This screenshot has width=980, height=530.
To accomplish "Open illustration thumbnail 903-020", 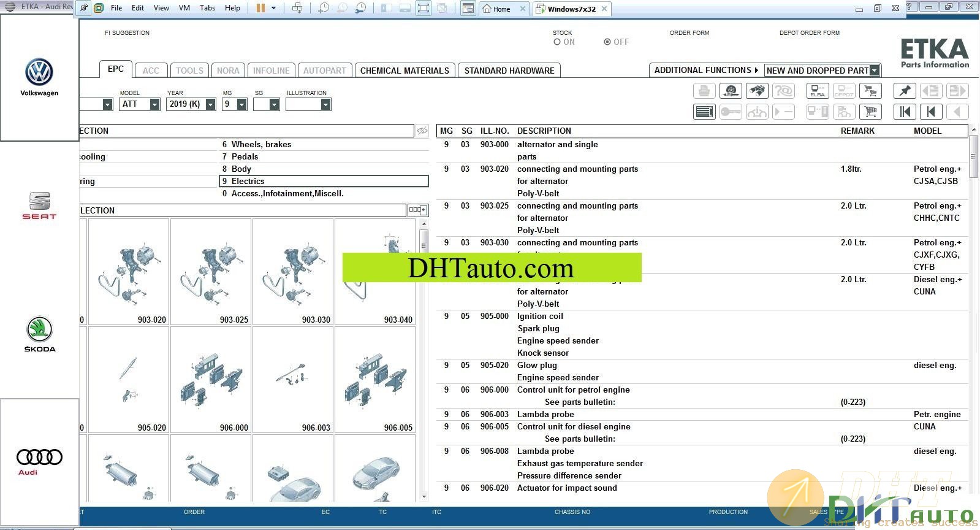I will tap(129, 272).
